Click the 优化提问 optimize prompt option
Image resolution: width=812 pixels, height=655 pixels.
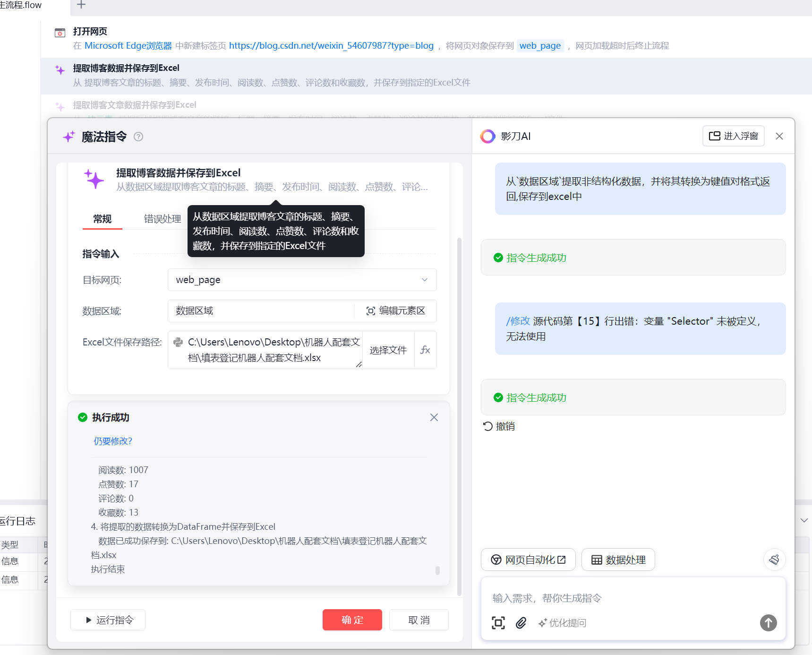[x=562, y=623]
